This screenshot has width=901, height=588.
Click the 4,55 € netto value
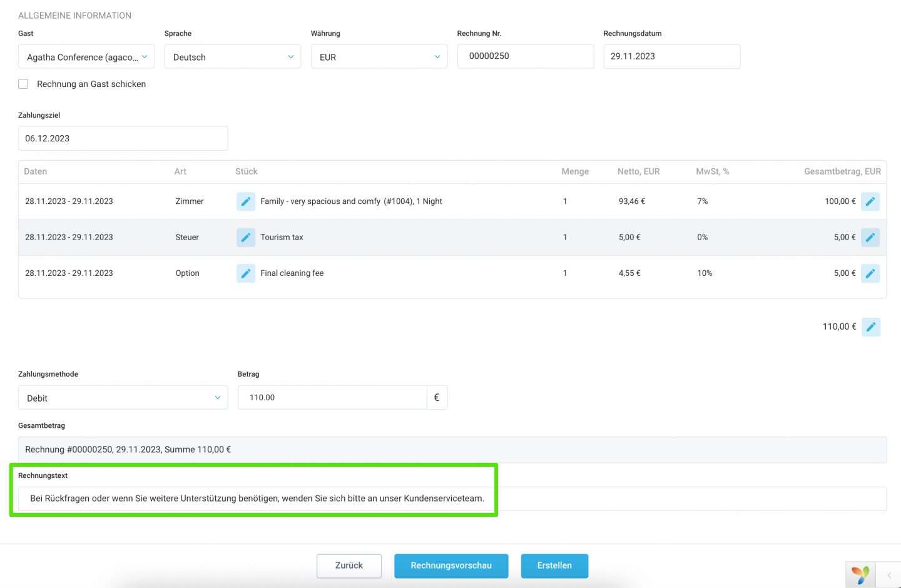coord(629,273)
